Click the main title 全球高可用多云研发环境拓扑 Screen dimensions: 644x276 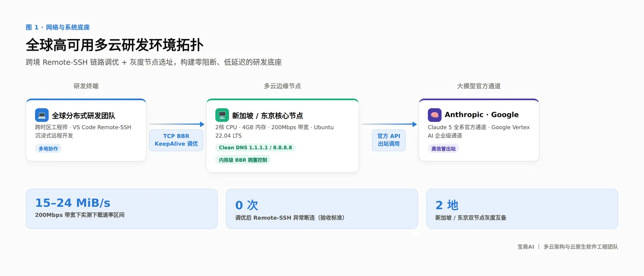pos(115,45)
